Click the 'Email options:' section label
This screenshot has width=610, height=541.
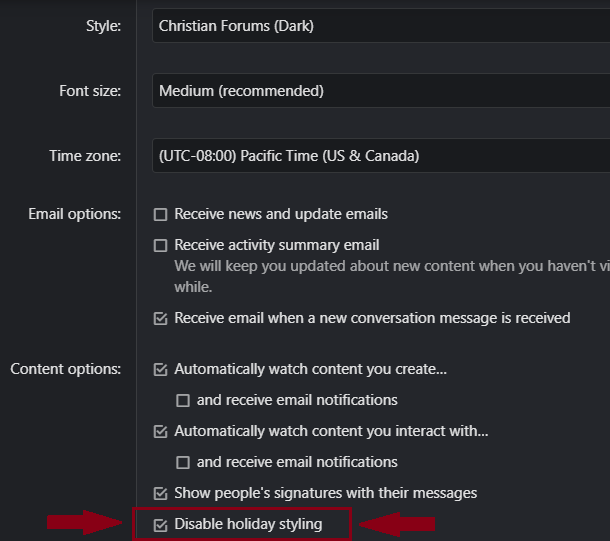75,214
